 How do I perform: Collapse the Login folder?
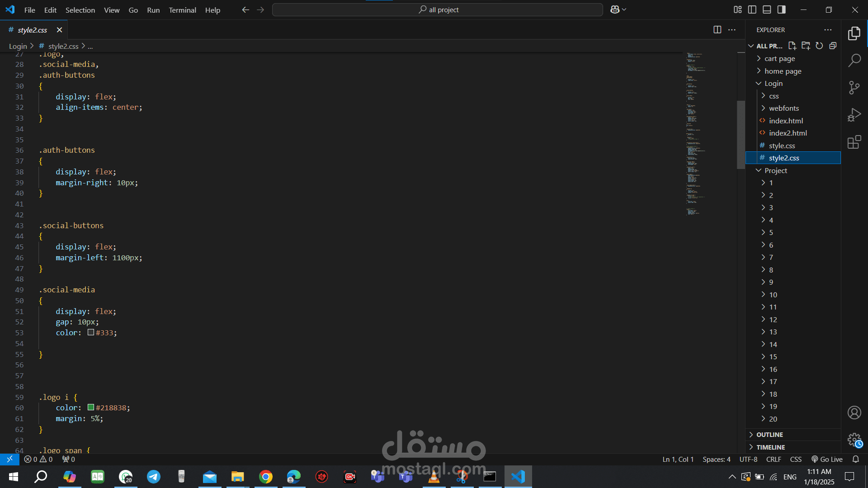coord(773,84)
